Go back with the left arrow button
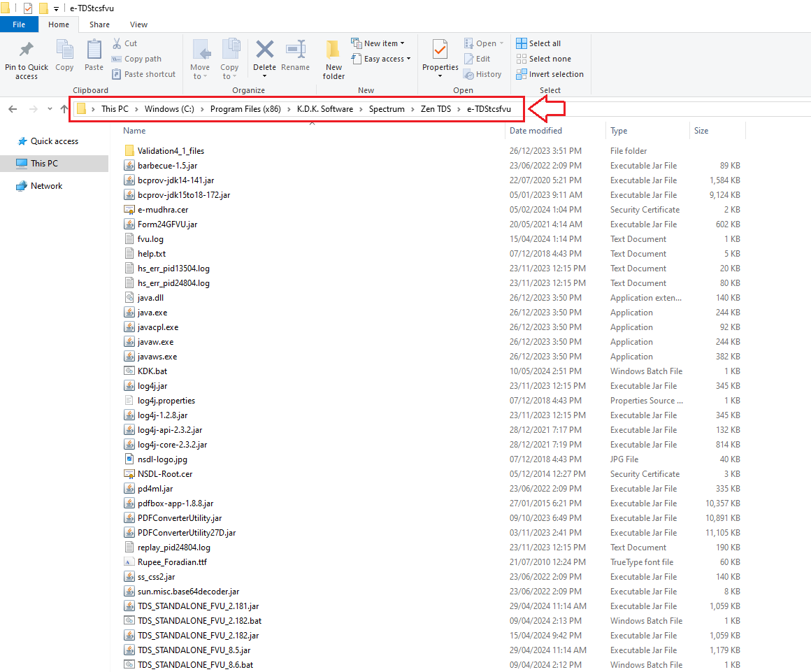This screenshot has width=811, height=672. click(13, 109)
